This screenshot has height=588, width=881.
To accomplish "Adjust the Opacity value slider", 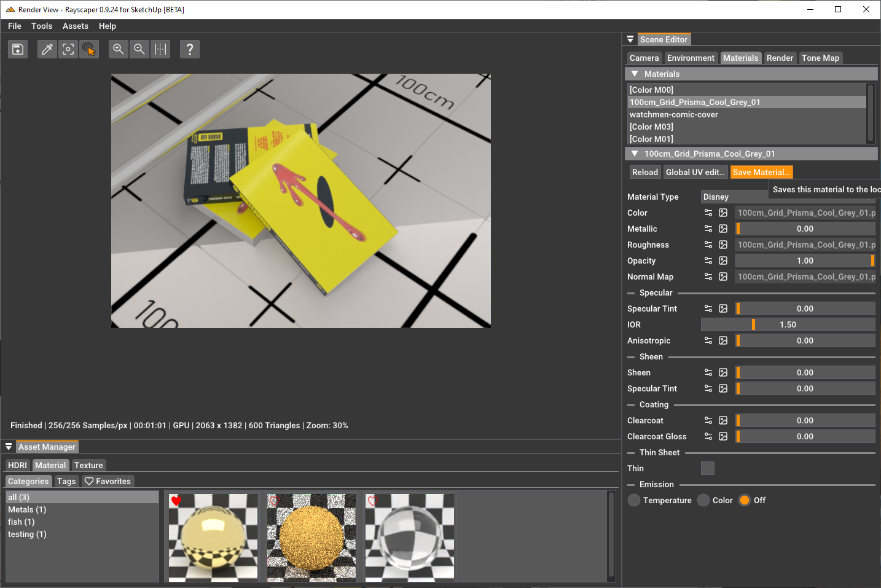I will 805,261.
